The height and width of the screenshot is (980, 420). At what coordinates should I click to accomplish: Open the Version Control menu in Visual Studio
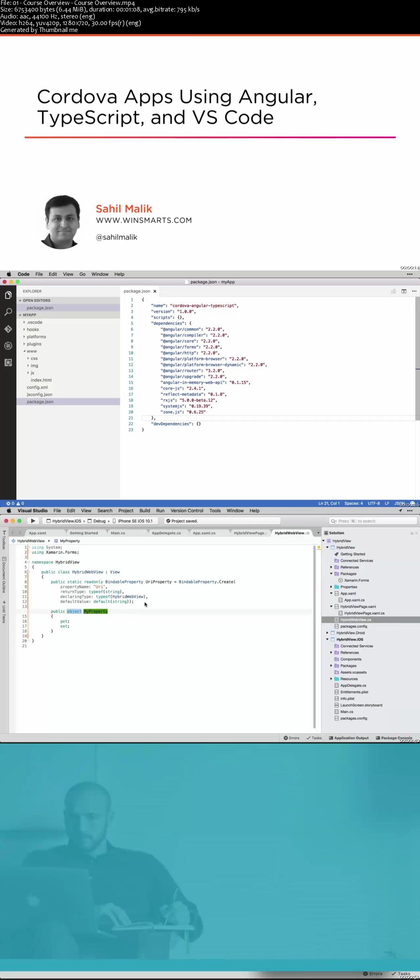tap(187, 511)
